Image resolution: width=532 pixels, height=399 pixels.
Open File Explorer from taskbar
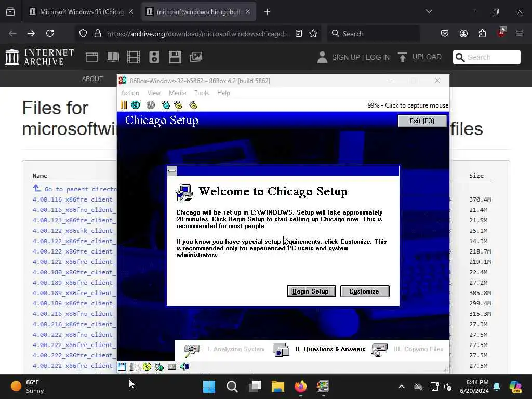click(x=278, y=387)
